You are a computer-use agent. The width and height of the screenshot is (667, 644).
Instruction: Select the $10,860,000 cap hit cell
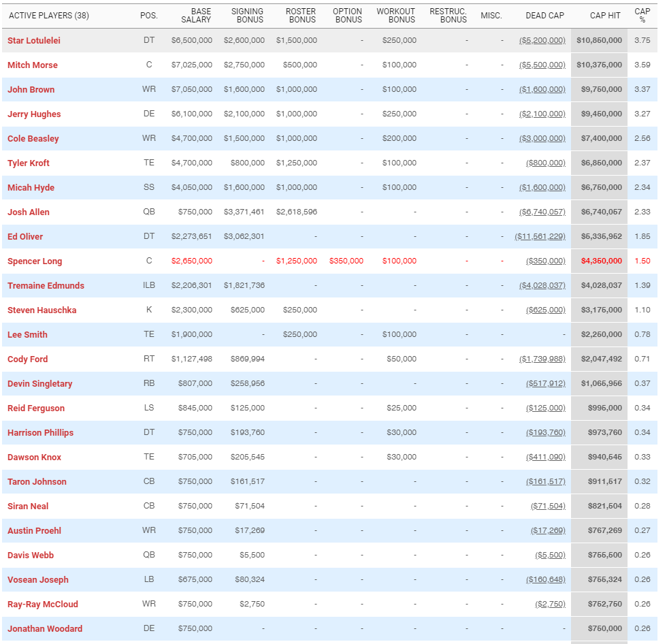600,40
